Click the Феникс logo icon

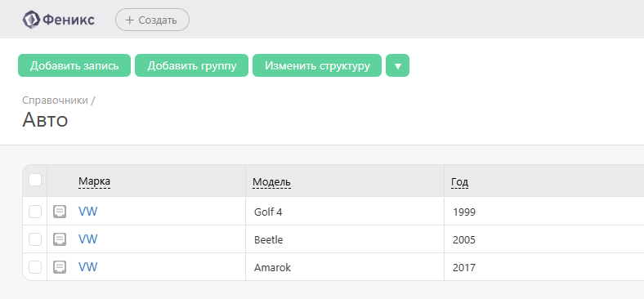pos(31,20)
